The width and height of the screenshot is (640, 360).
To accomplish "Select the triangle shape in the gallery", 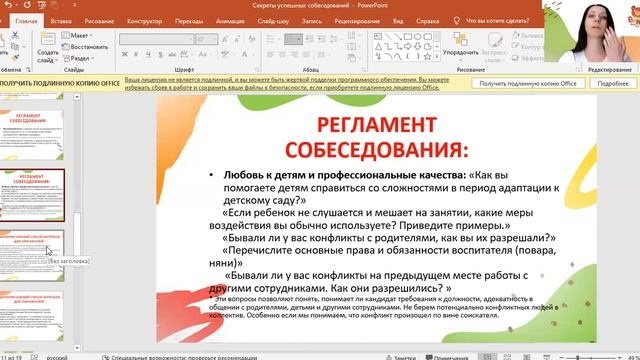I will (378, 47).
